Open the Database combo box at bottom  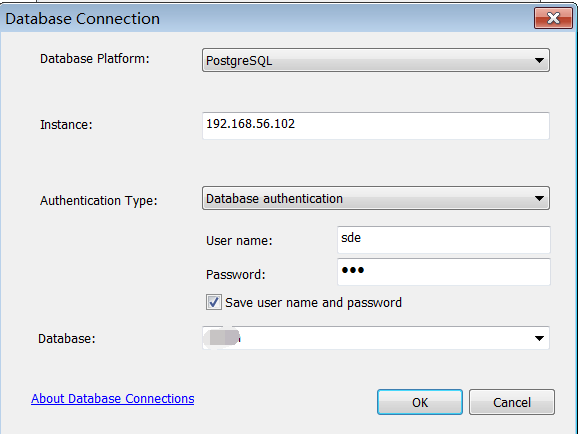pyautogui.click(x=376, y=338)
